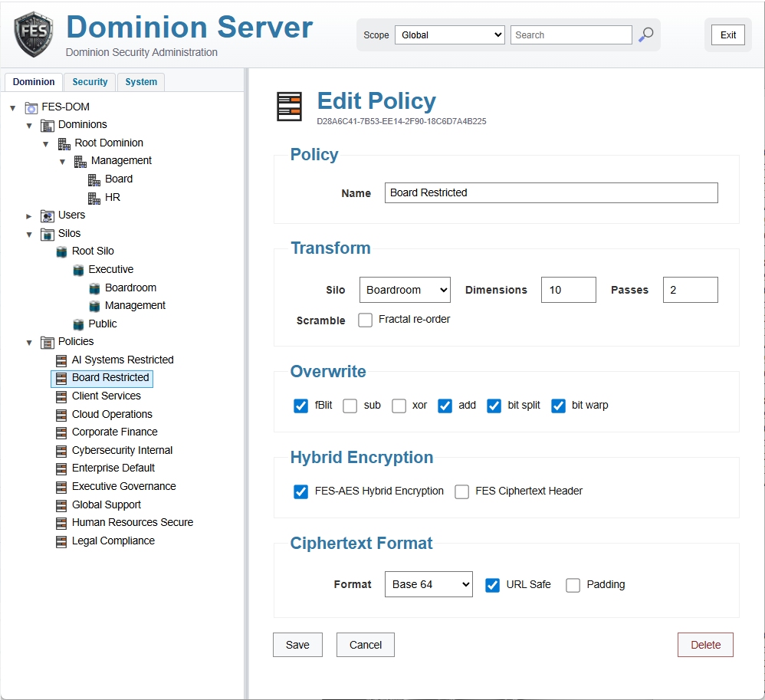765x700 pixels.
Task: Uncheck the fBlit overwrite option
Action: 301,406
